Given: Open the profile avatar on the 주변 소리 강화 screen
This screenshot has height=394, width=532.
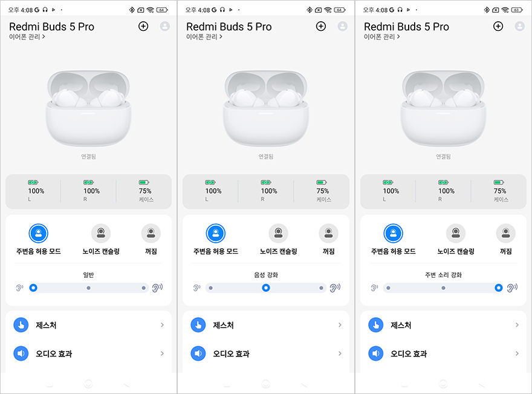Looking at the screenshot, I should click(x=520, y=26).
